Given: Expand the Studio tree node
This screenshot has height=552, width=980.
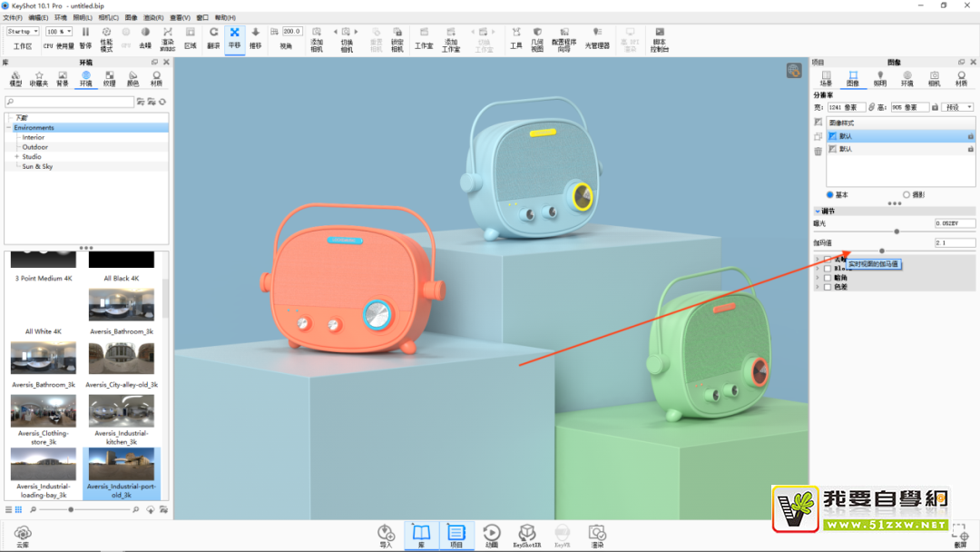Looking at the screenshot, I should [17, 157].
